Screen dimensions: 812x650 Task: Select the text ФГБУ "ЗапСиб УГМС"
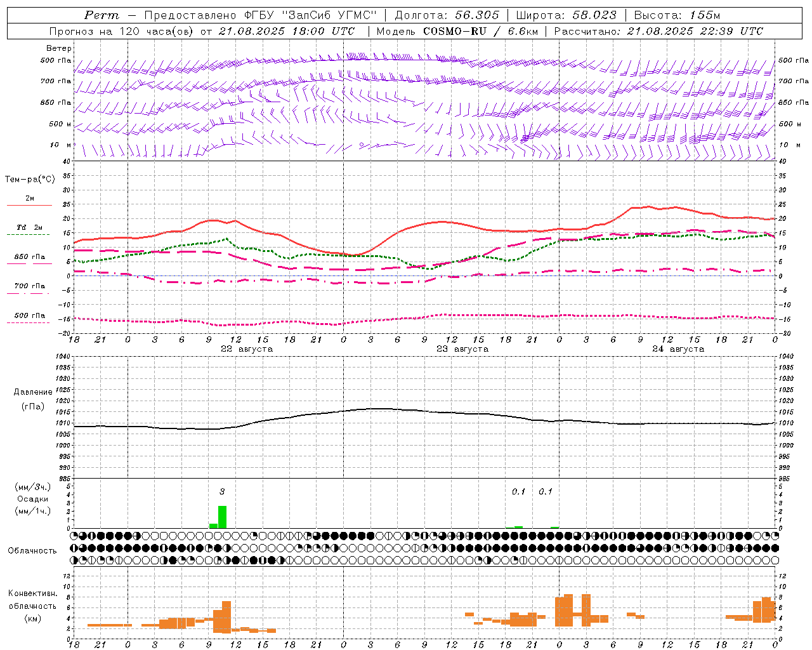310,15
